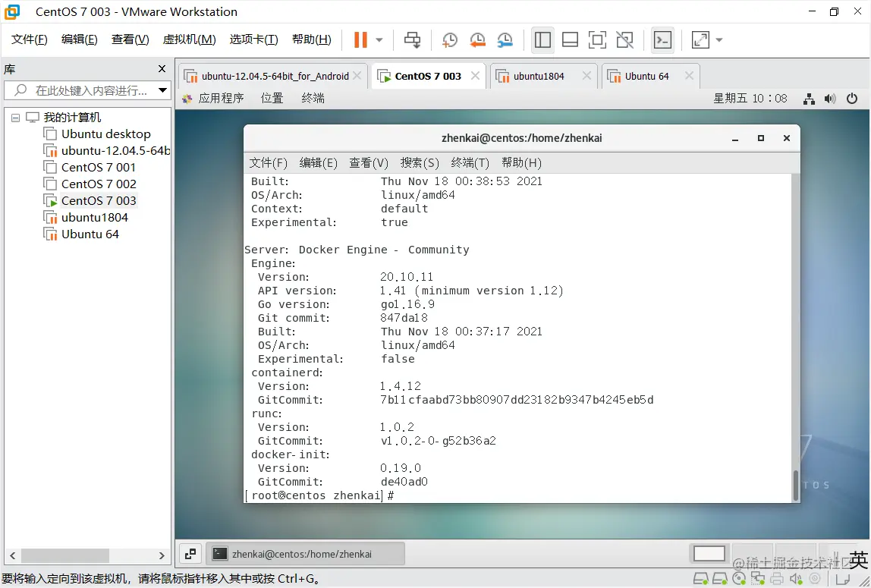Open the power options dropdown arrow beside pause
Image resolution: width=871 pixels, height=588 pixels.
(x=379, y=40)
